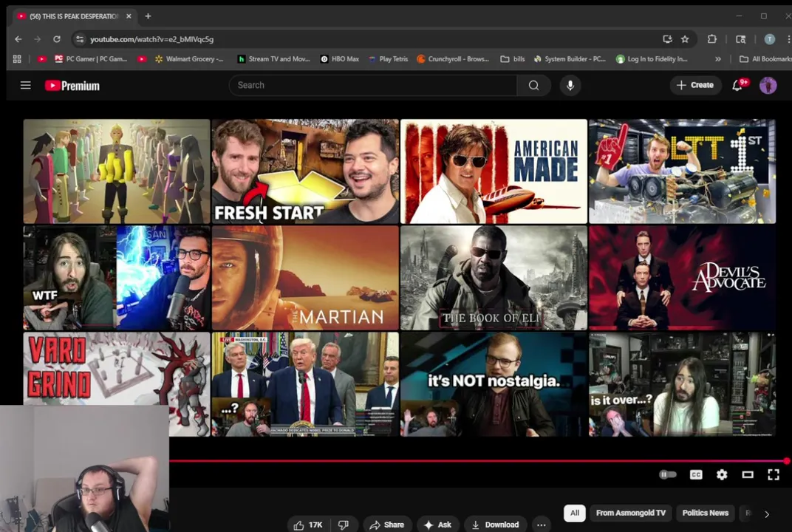Image resolution: width=792 pixels, height=532 pixels.
Task: Switch to theater mode player icon
Action: click(748, 474)
